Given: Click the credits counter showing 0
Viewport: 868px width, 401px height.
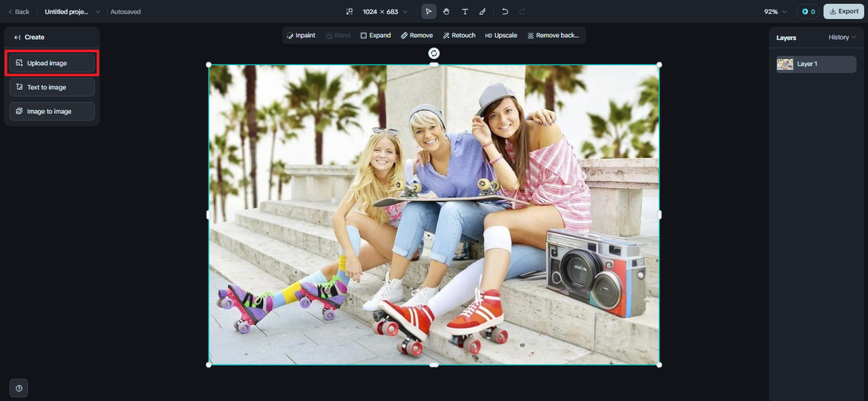Looking at the screenshot, I should [x=808, y=12].
